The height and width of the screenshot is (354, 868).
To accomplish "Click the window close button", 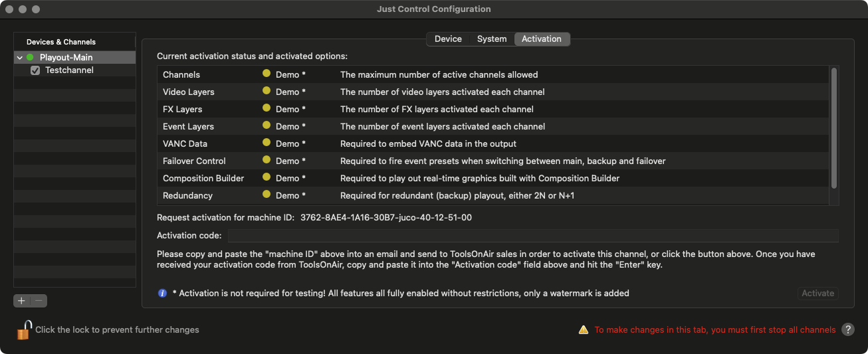I will coord(9,9).
